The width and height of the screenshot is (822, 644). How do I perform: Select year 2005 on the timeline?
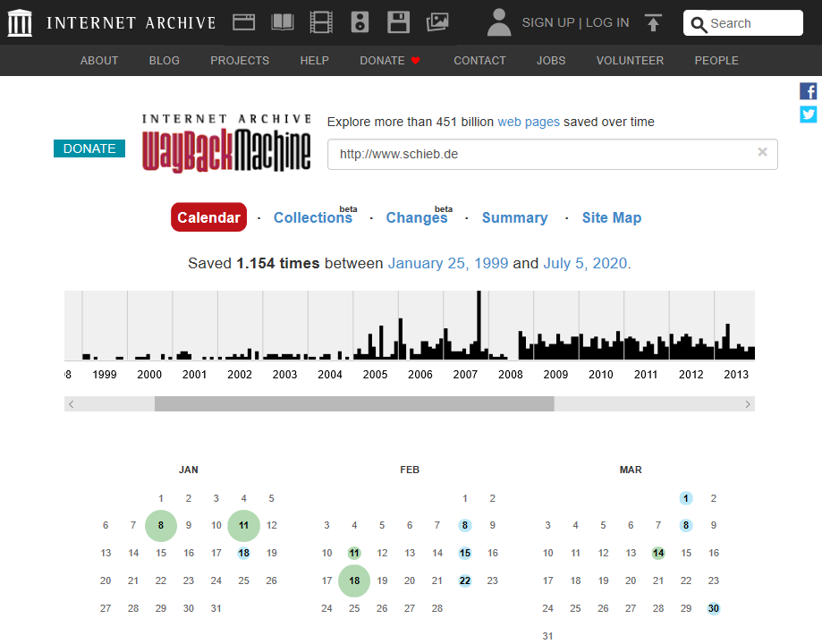pos(375,375)
